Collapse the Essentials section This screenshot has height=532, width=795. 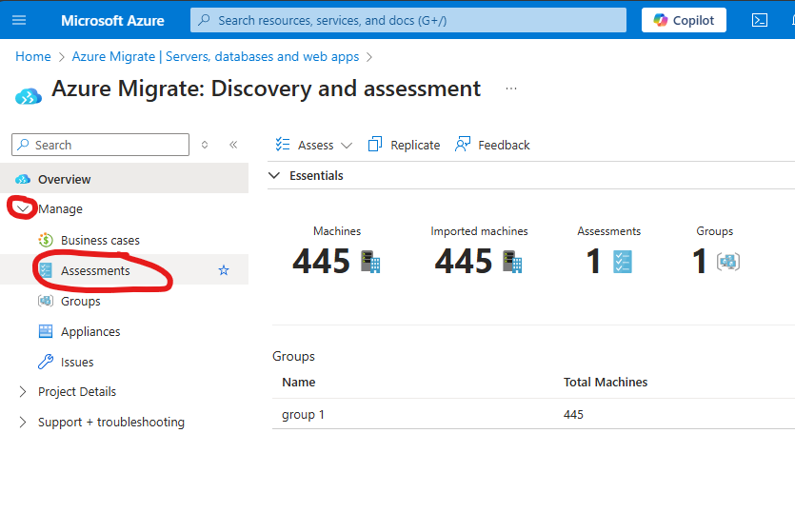coord(275,175)
